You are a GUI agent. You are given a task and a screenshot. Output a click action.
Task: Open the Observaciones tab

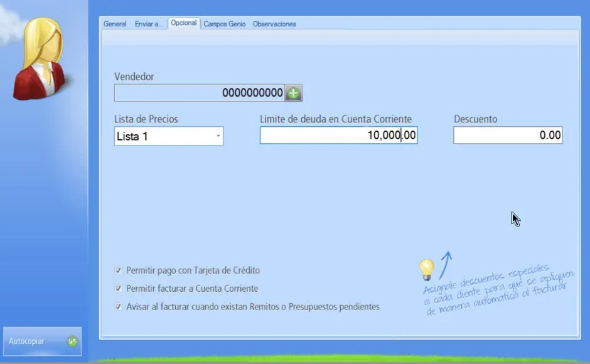[x=274, y=24]
